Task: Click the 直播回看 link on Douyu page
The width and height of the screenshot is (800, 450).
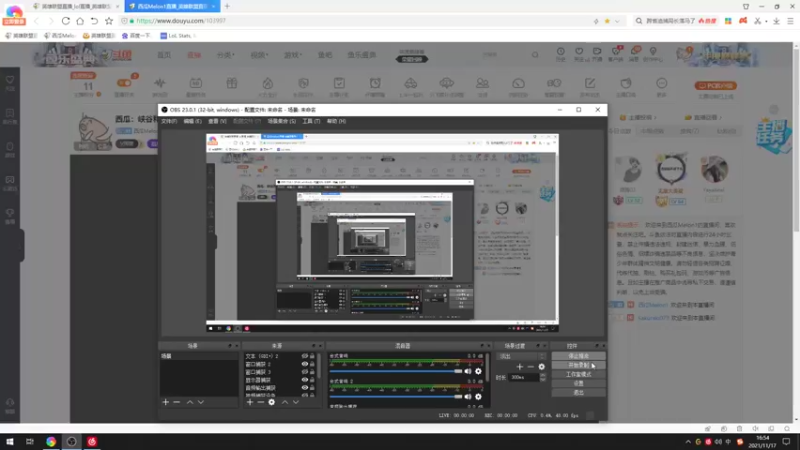Action: (704, 118)
